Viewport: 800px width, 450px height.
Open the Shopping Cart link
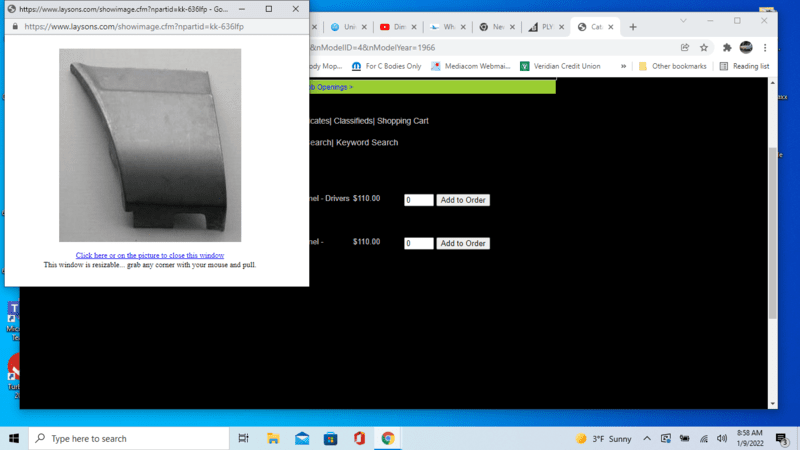click(402, 121)
